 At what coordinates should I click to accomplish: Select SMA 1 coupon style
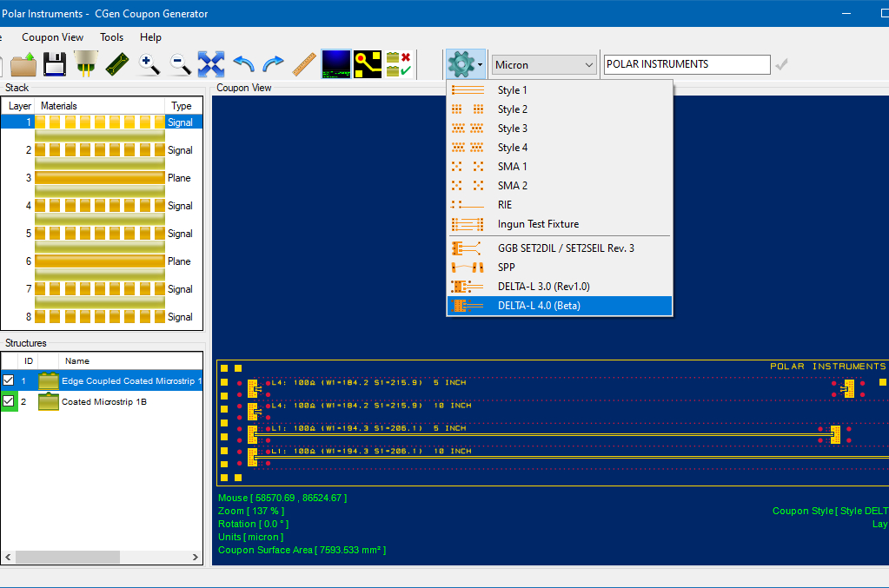[560, 167]
